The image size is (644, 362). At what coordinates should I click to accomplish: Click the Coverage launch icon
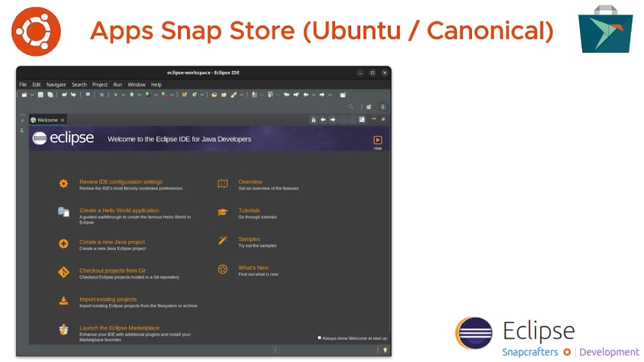(x=148, y=95)
